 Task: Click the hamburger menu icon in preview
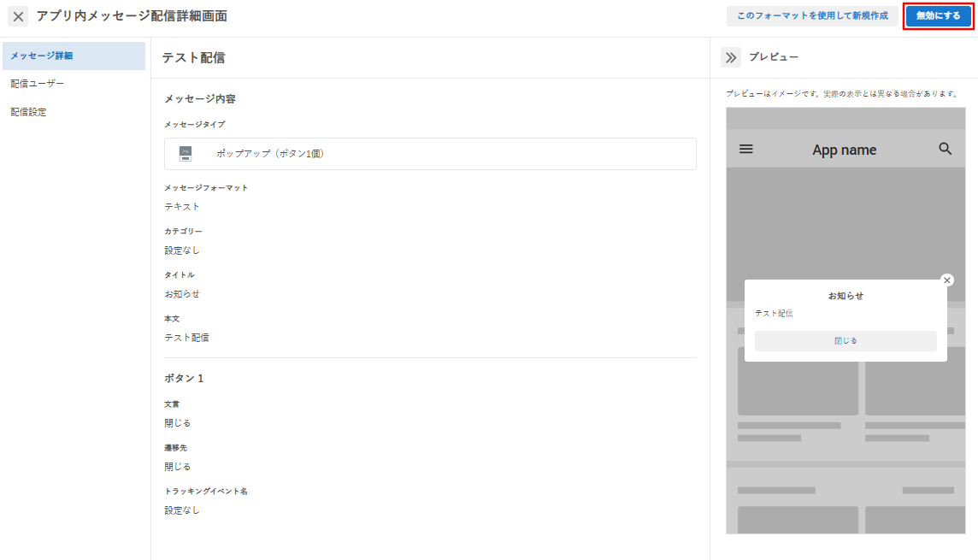(x=746, y=149)
